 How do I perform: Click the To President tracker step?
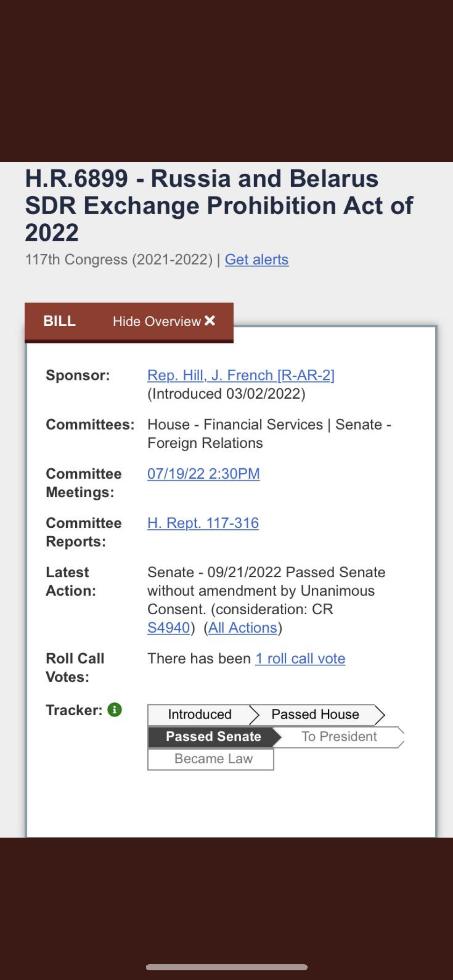339,737
